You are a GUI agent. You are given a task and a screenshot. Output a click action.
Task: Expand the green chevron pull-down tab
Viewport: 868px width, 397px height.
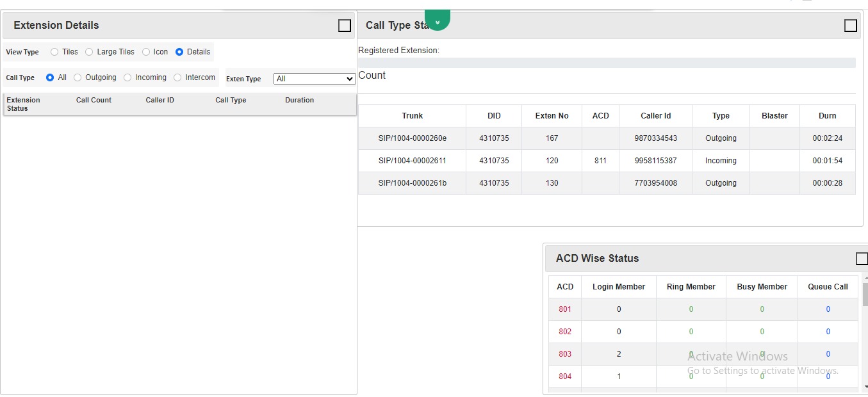438,22
